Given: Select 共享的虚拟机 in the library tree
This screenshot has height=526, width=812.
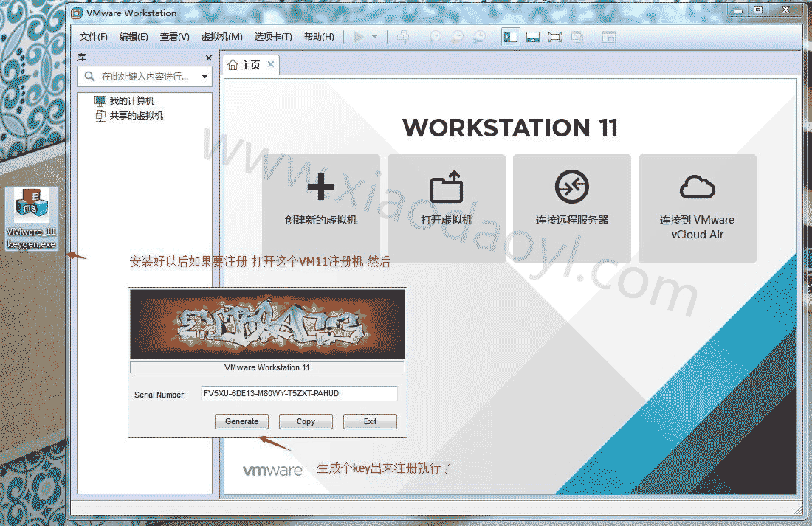Looking at the screenshot, I should [x=129, y=115].
